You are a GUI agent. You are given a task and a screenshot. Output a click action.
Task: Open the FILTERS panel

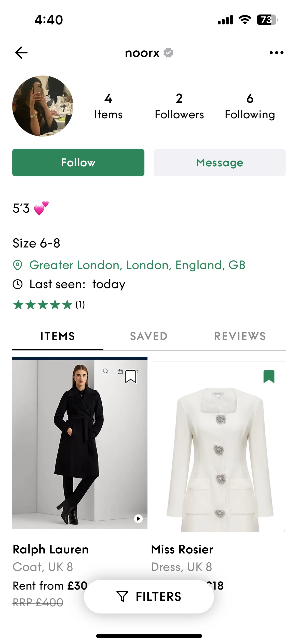(149, 596)
